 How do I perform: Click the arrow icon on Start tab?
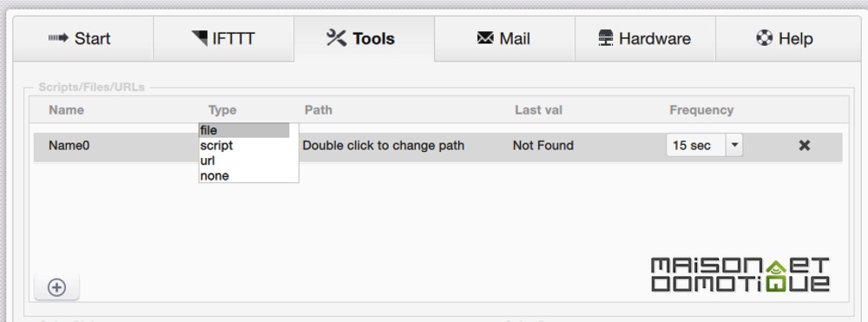[x=58, y=38]
